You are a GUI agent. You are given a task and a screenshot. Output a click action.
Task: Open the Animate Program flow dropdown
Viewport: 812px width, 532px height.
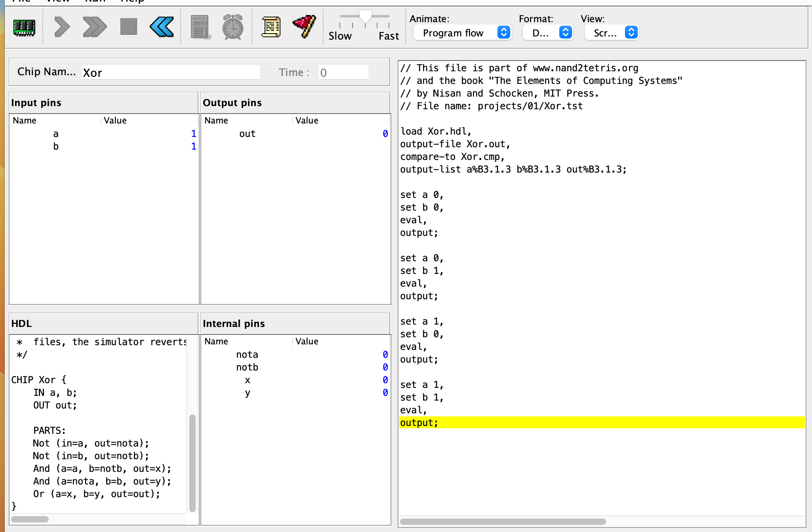(x=462, y=33)
